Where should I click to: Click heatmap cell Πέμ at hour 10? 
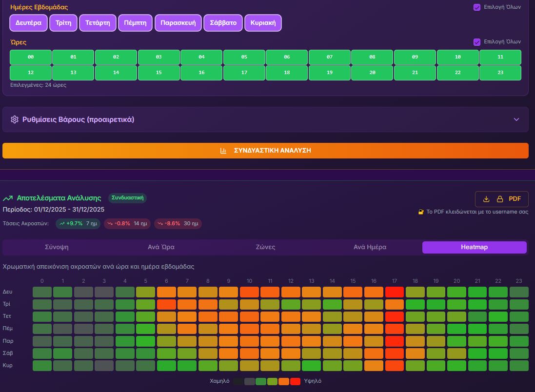click(249, 329)
